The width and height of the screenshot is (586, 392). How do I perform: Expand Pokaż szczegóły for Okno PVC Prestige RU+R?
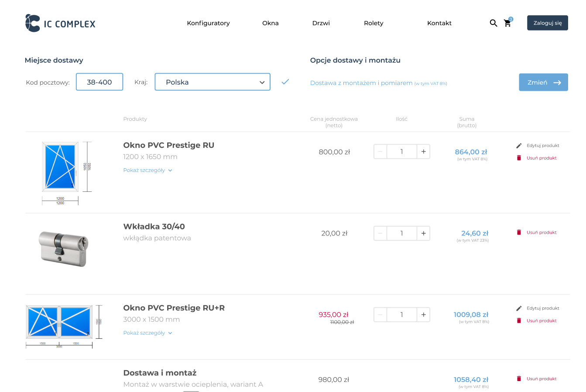[147, 333]
